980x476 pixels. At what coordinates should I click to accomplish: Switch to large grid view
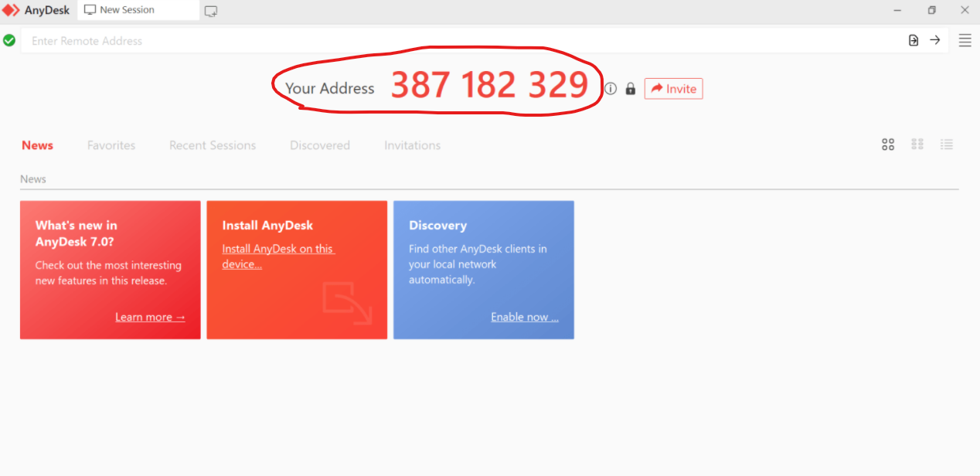(887, 144)
